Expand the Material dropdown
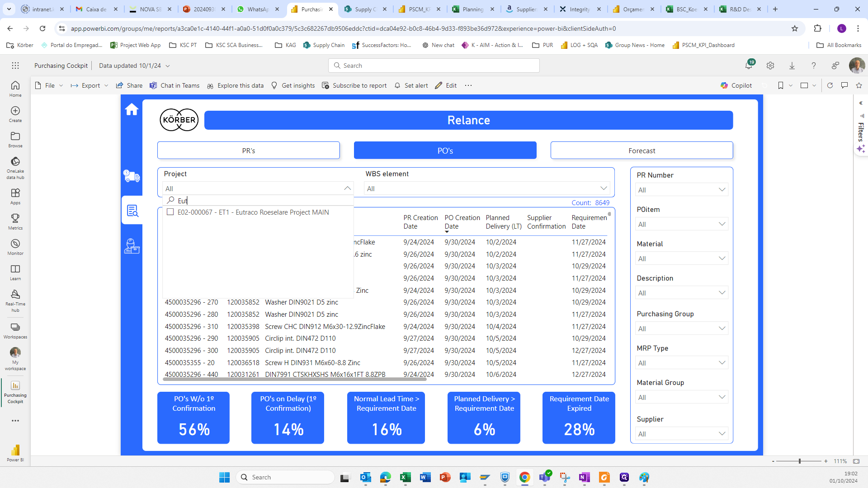This screenshot has height=488, width=868. coord(722,258)
